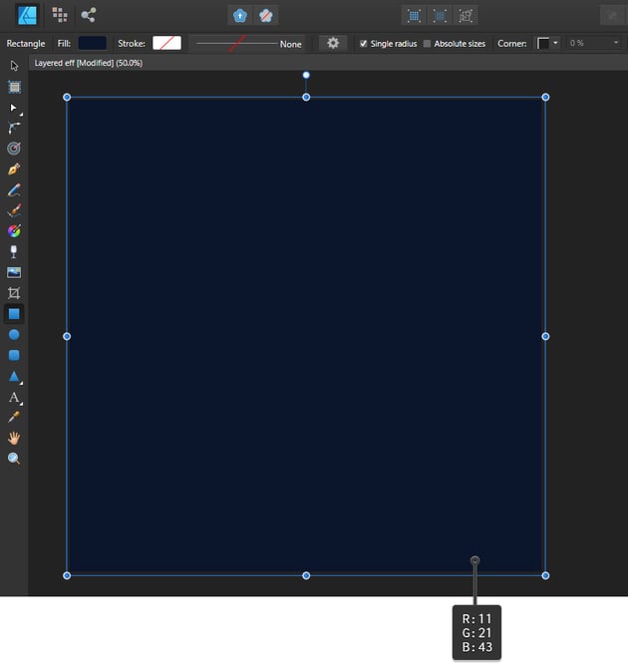This screenshot has width=628, height=672.
Task: Click the overlapping-shapes transform separately icon
Action: pos(466,16)
